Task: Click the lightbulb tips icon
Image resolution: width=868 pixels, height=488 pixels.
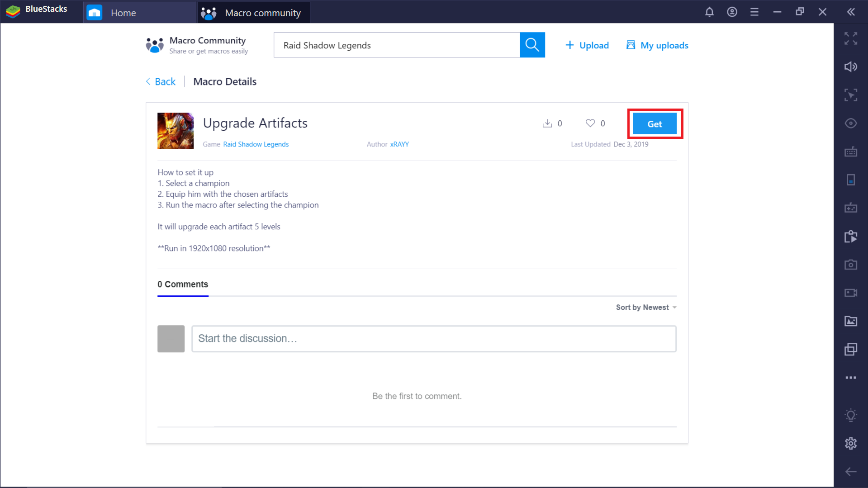Action: click(x=851, y=415)
